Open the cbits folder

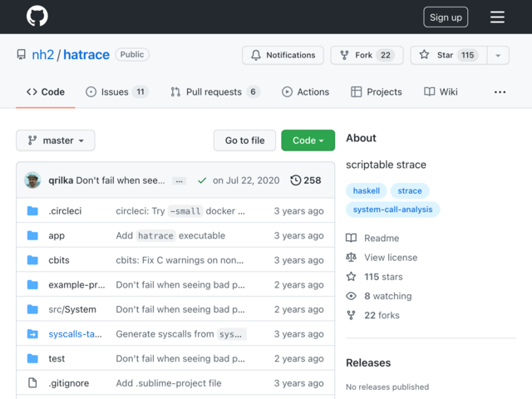click(x=59, y=260)
